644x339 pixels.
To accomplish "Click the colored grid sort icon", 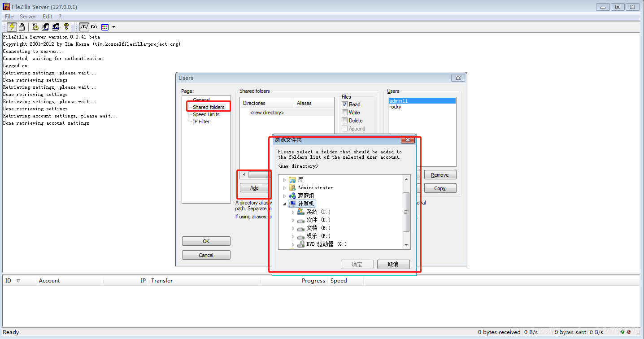I will point(105,27).
